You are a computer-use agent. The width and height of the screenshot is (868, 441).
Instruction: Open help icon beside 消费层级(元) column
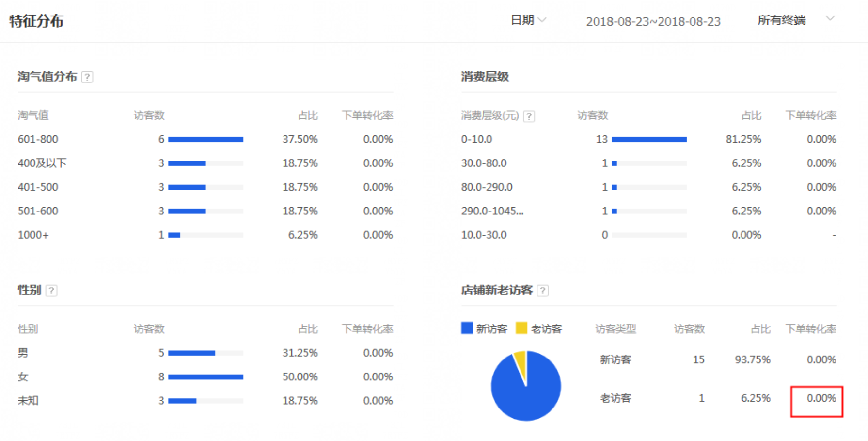529,116
